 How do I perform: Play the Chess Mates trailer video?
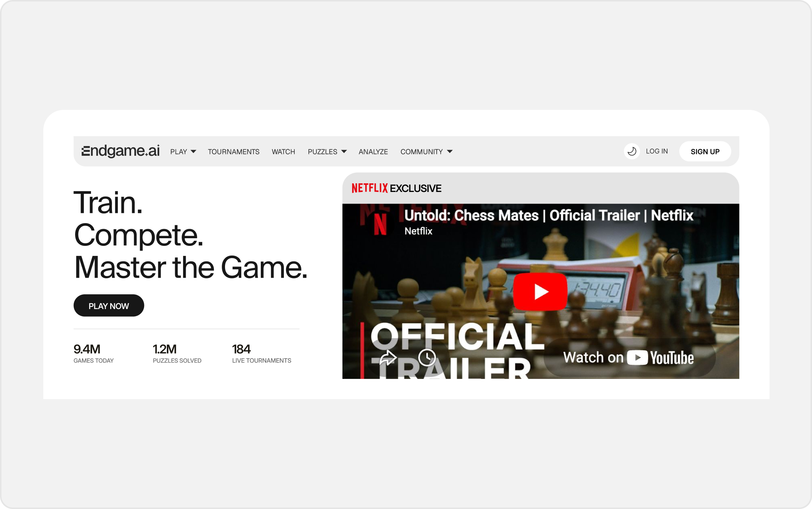pyautogui.click(x=540, y=291)
